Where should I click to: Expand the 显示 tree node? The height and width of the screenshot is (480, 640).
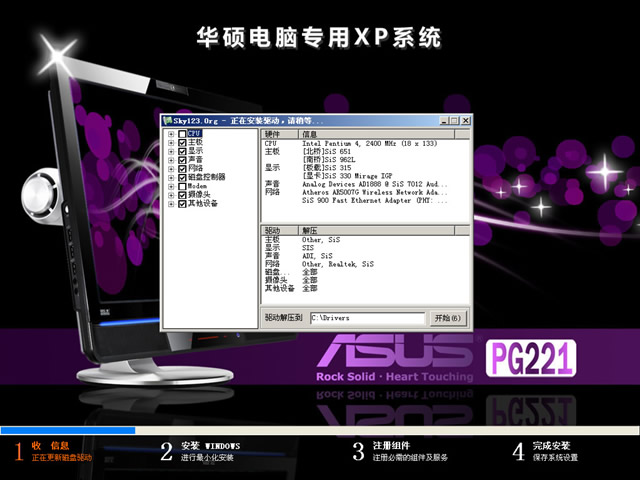point(171,151)
